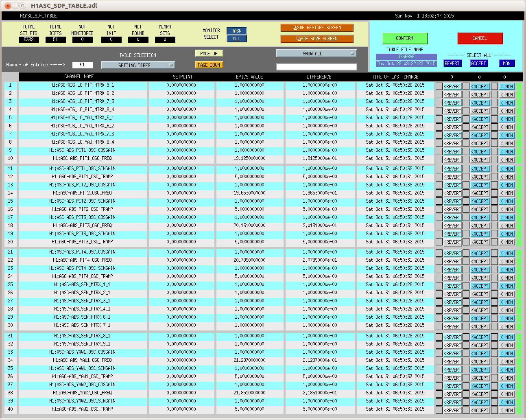Click the TOTAL SET PTS value 5332

pos(29,40)
